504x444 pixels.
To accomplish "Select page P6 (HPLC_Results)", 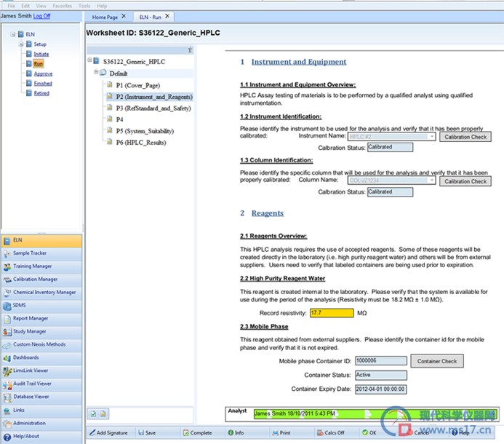I will click(x=141, y=143).
